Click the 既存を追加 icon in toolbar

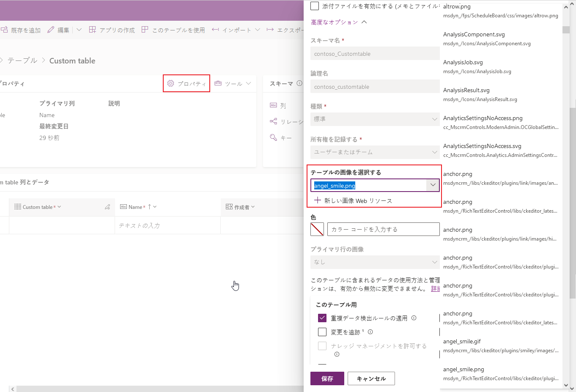(x=4, y=30)
